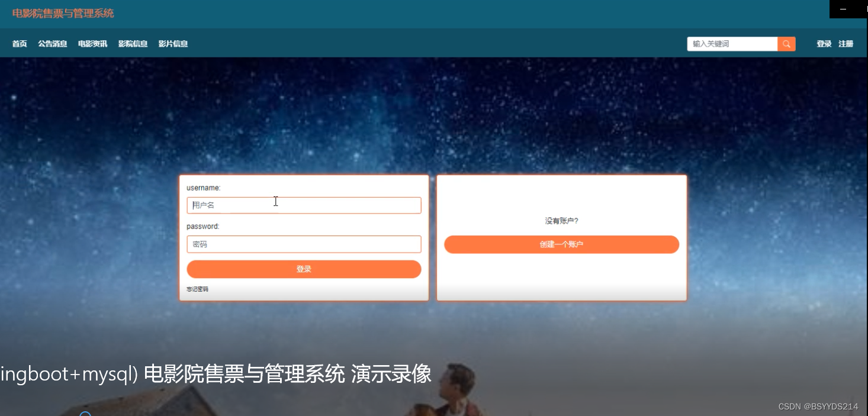Click the 没有账户? prompt text
This screenshot has height=416, width=868.
coord(561,221)
